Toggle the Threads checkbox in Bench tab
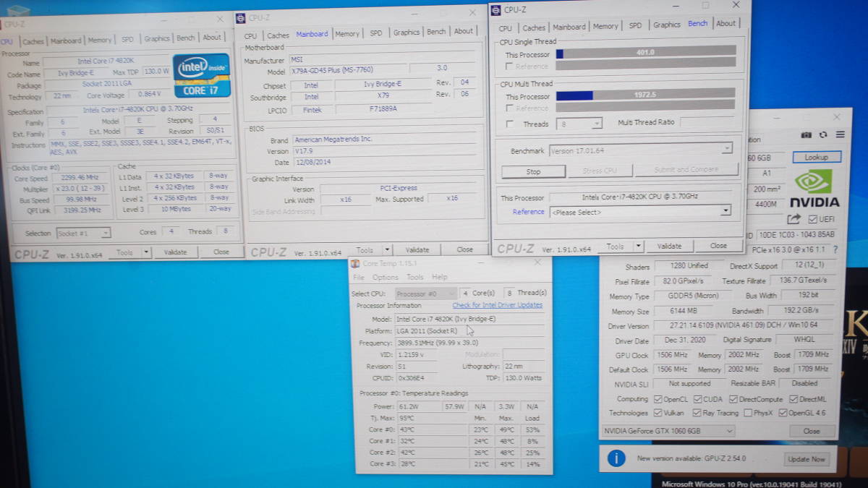 [x=510, y=124]
